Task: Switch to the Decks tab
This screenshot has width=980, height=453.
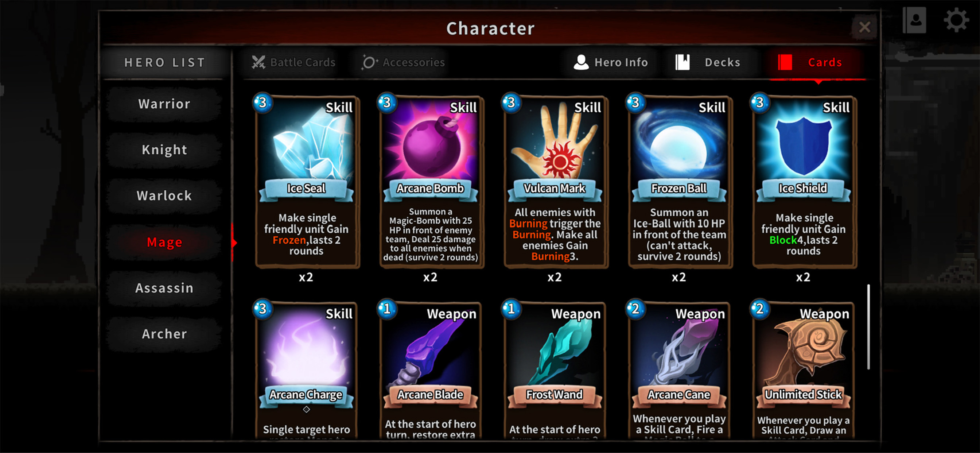Action: (x=708, y=62)
